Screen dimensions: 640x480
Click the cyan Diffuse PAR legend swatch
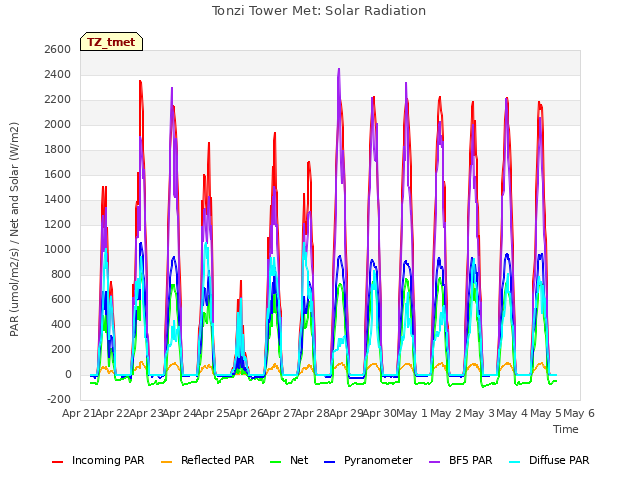515,462
